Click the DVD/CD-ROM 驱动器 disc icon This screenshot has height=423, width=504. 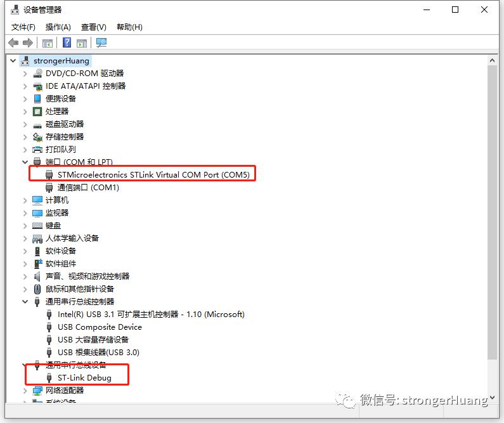[x=37, y=74]
